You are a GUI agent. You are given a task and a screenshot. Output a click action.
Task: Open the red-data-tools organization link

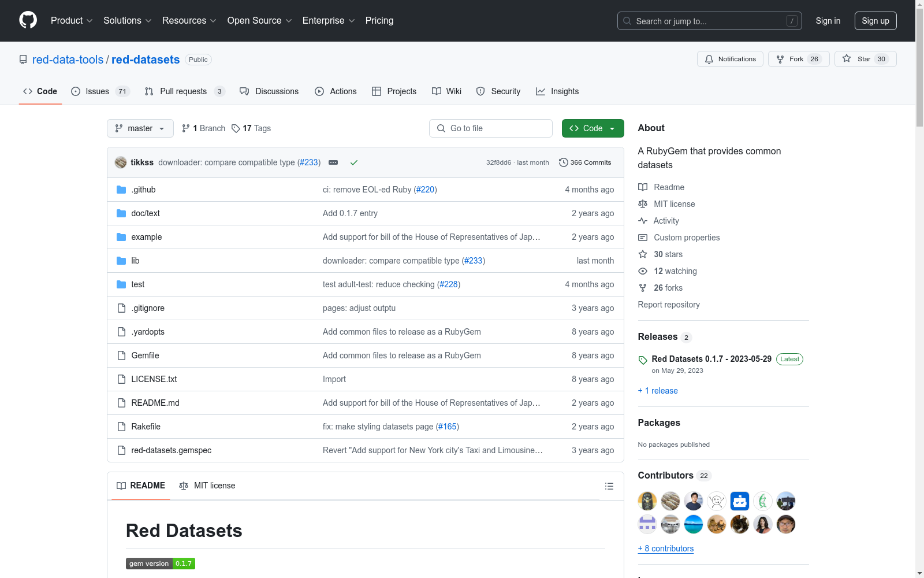click(x=68, y=60)
